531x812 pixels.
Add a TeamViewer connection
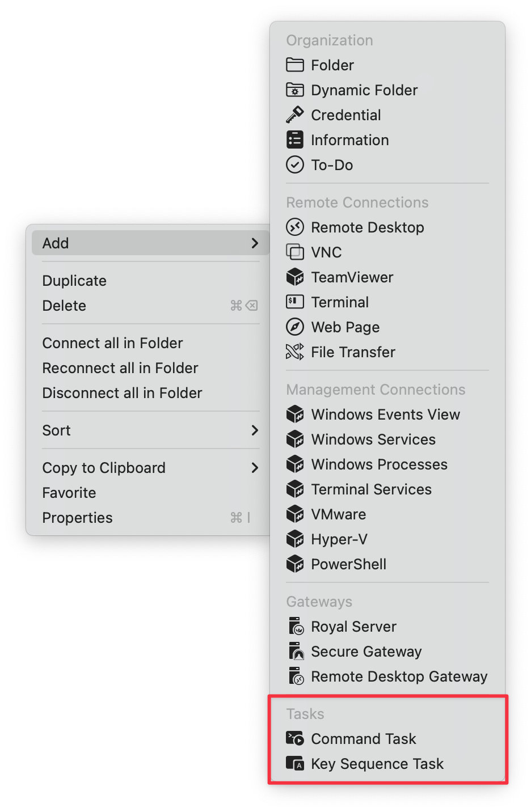[387, 277]
